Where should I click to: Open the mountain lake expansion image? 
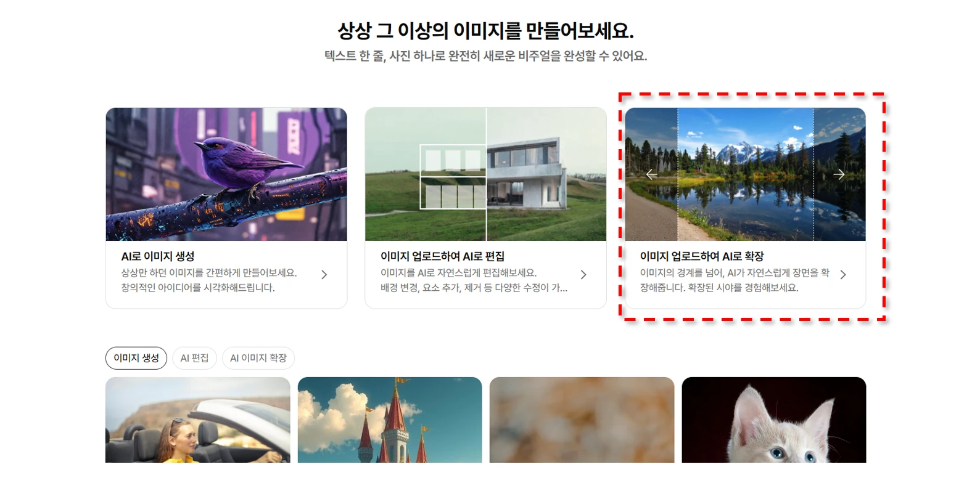(x=745, y=174)
